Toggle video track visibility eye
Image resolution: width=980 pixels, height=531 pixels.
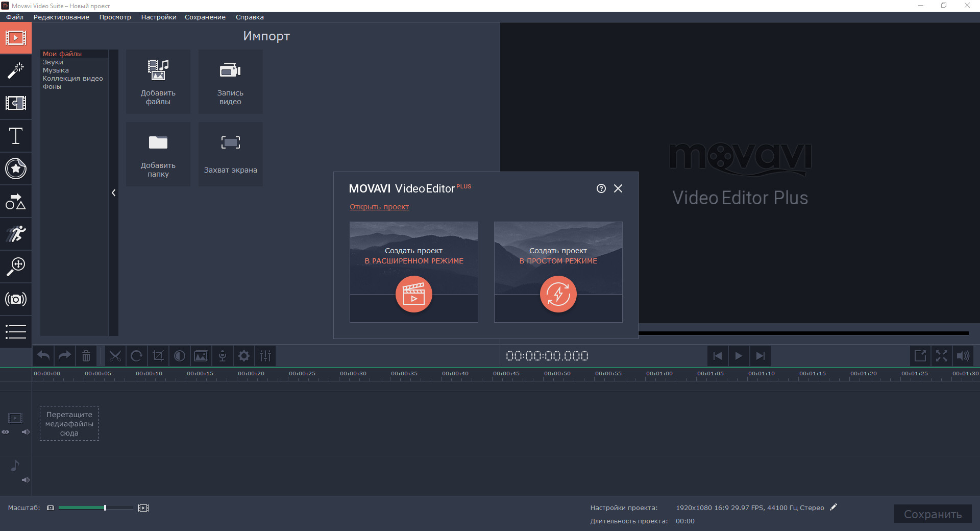[6, 432]
